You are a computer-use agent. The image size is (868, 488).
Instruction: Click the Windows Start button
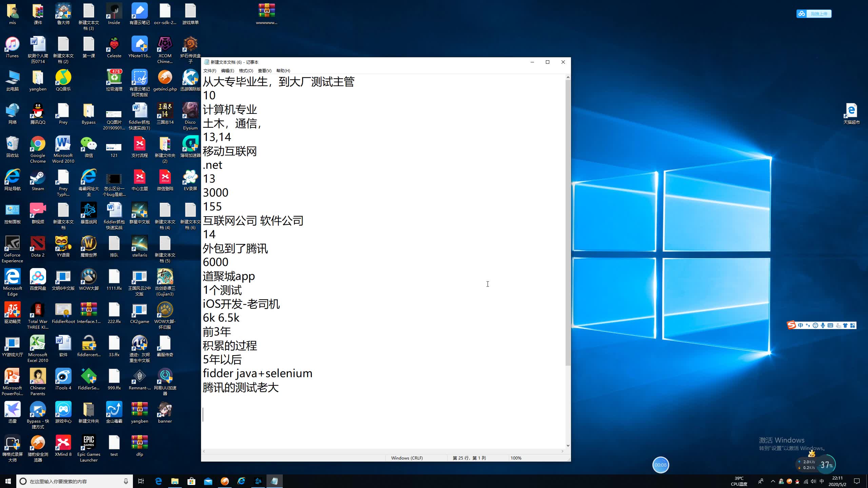point(8,481)
